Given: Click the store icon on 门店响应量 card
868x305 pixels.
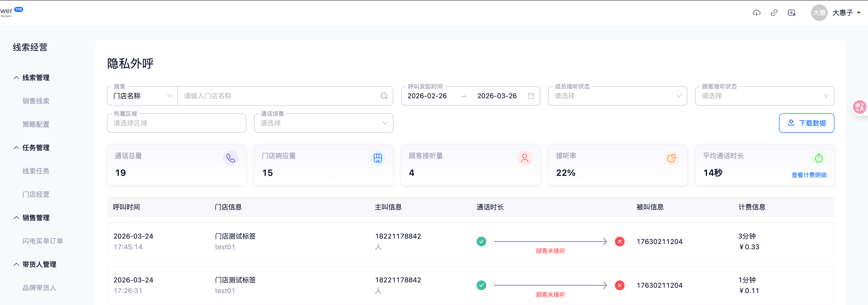Looking at the screenshot, I should coord(378,158).
